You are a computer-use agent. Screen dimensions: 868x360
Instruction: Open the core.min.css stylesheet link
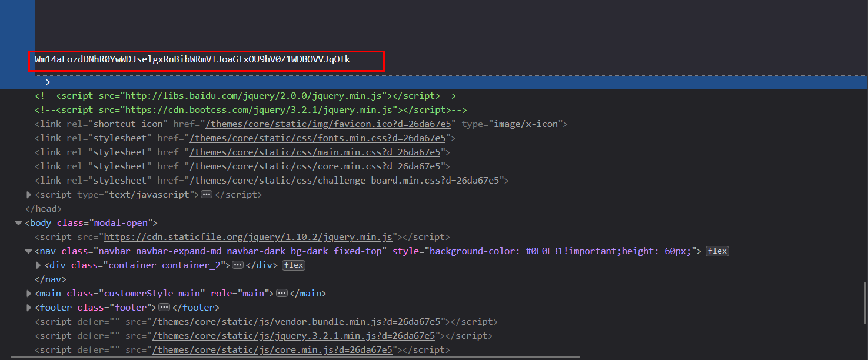(x=314, y=166)
